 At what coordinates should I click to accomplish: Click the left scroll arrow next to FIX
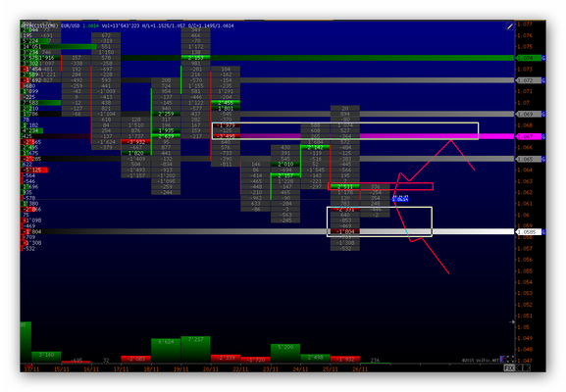coord(518,367)
